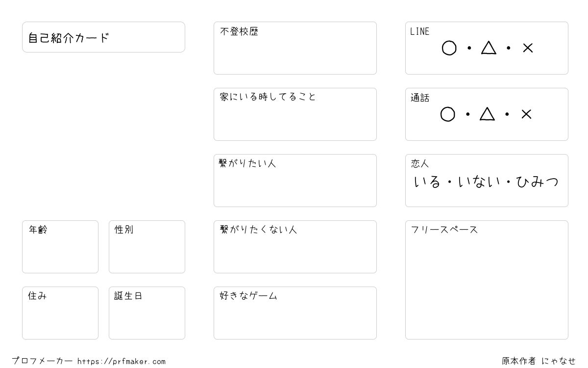Click the 年齢 box
The image size is (588, 368).
pyautogui.click(x=60, y=247)
